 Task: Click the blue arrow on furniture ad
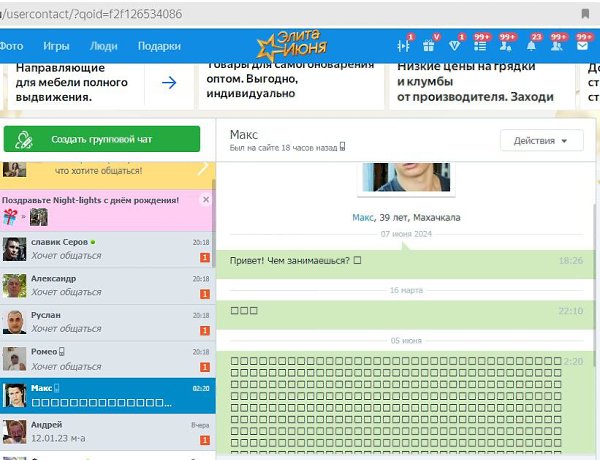coord(169,82)
